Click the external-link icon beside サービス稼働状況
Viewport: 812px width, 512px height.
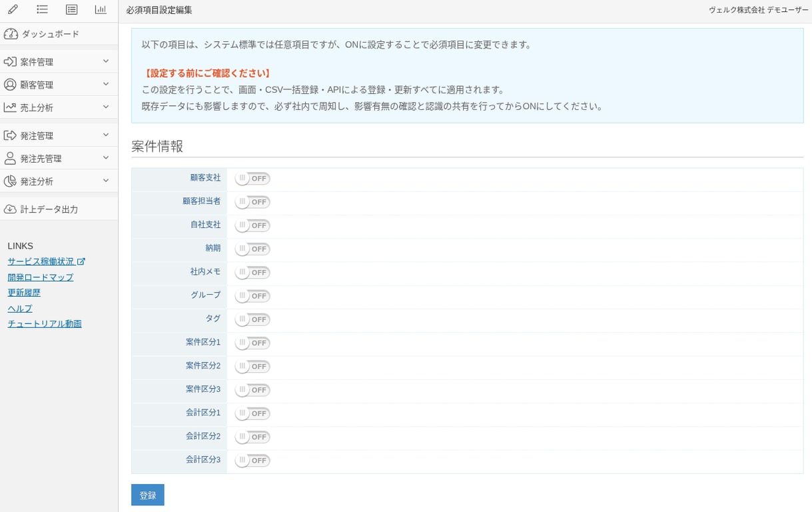81,261
